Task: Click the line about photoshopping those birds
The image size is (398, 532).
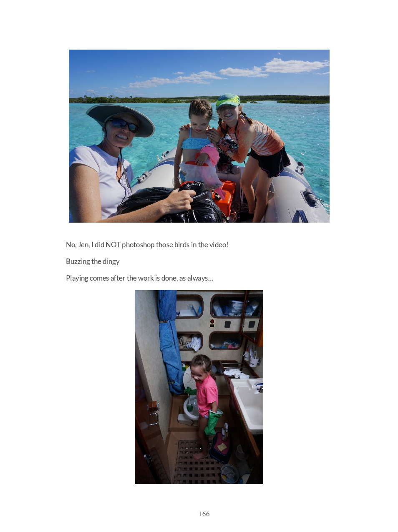Action: point(147,245)
